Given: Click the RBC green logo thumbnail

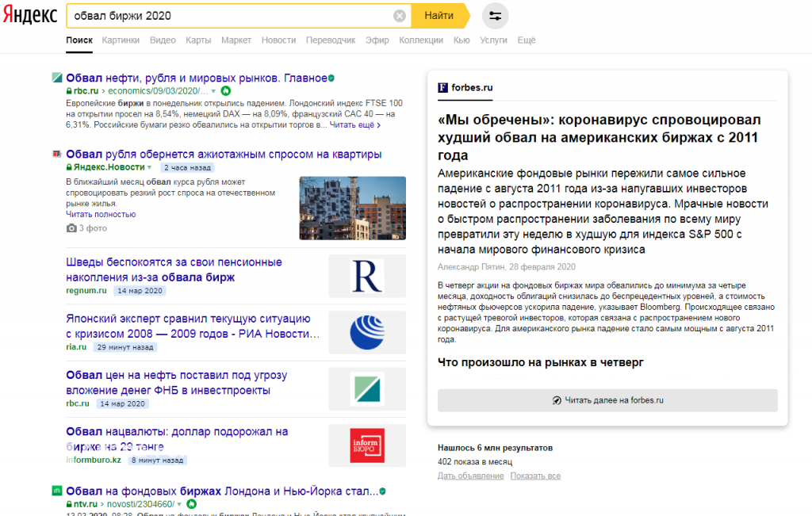Looking at the screenshot, I should coord(367,389).
